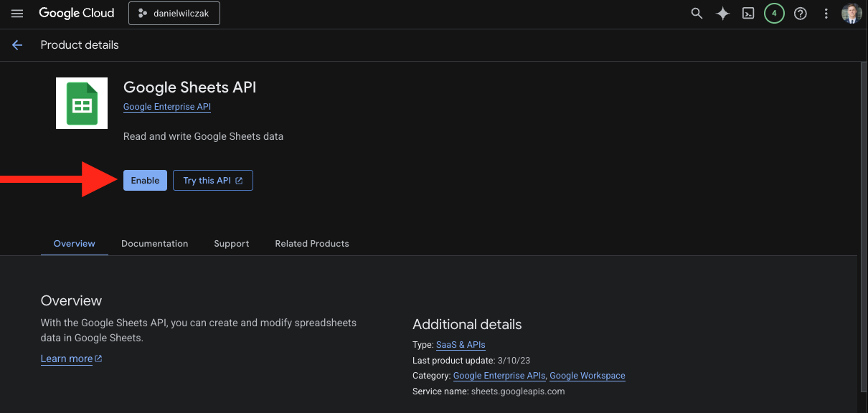Viewport: 868px width, 413px height.
Task: Open the Google Workspace category link
Action: tap(588, 376)
